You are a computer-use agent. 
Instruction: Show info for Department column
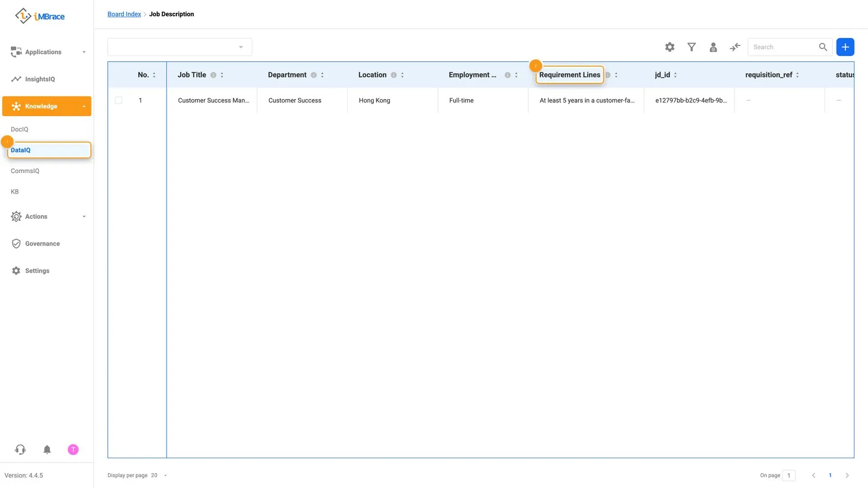pyautogui.click(x=314, y=75)
